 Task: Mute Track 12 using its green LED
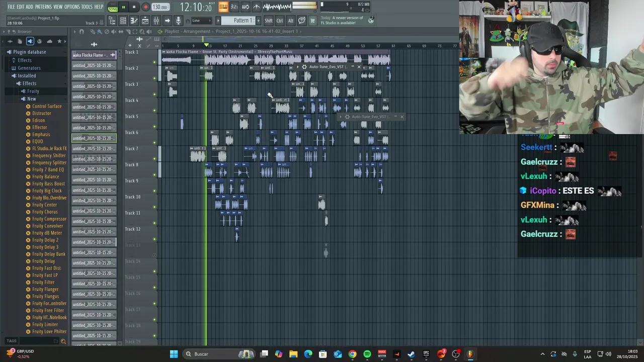tap(154, 239)
